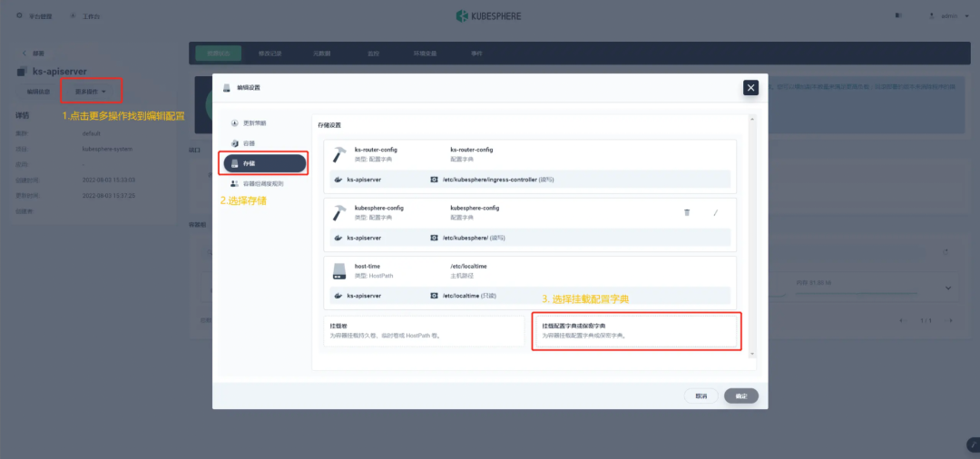Image resolution: width=980 pixels, height=459 pixels.
Task: Go back using the 部署 back chevron
Action: coord(24,54)
